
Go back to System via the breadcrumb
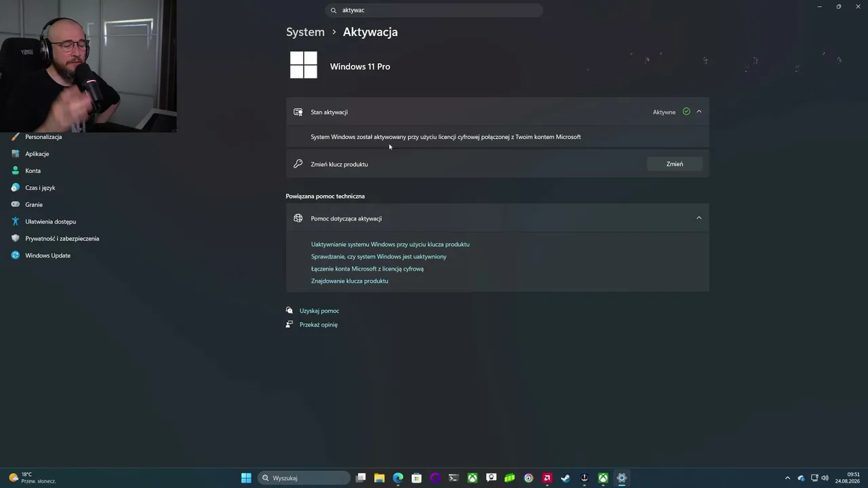coord(305,32)
